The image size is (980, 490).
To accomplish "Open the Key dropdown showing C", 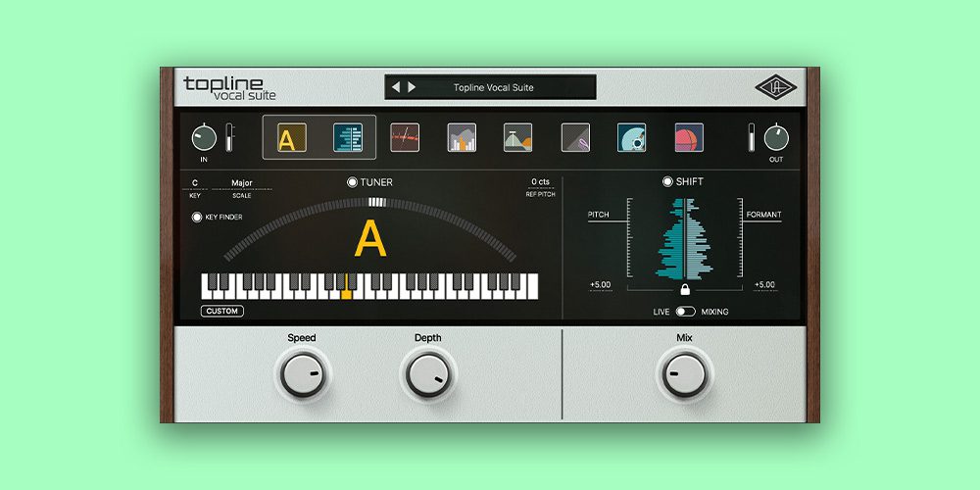I will [x=195, y=183].
